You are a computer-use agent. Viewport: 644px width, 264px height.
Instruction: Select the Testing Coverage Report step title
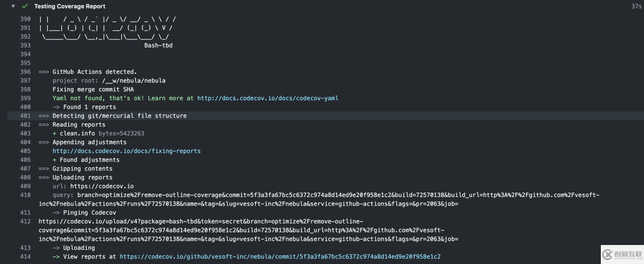[69, 6]
